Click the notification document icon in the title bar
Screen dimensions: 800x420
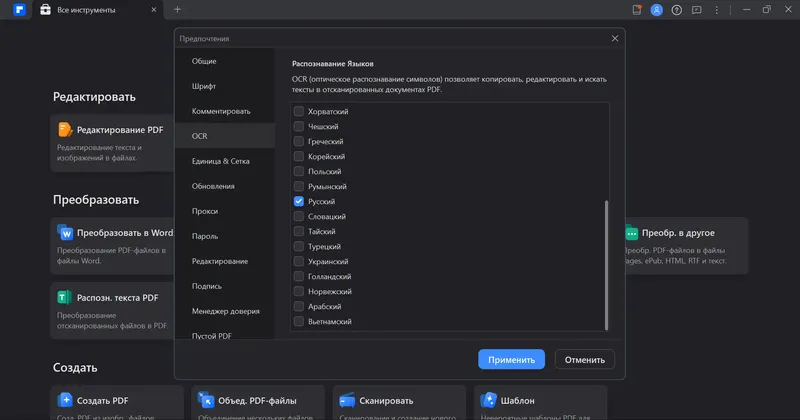point(637,10)
